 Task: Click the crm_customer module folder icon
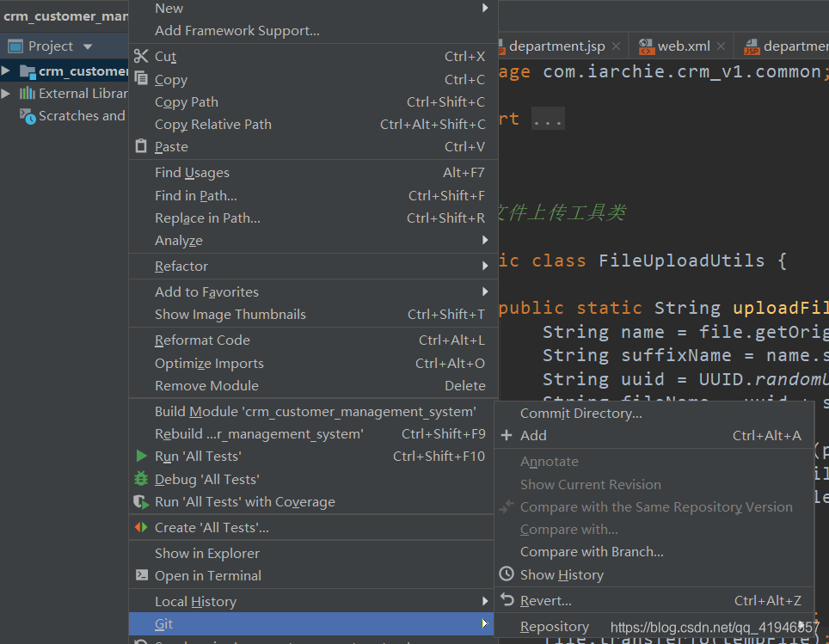pos(28,71)
